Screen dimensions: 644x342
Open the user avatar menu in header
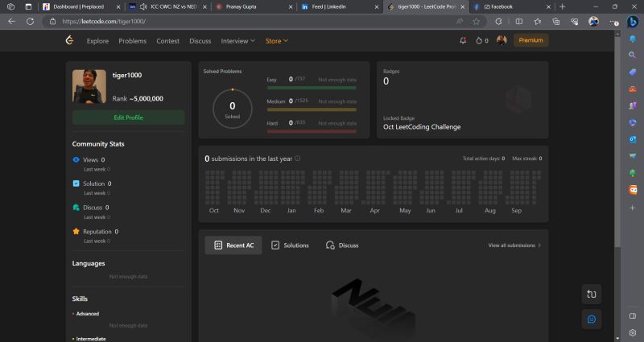[502, 40]
